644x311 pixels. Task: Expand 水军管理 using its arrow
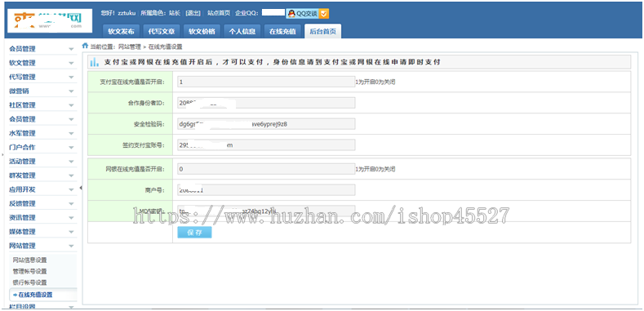[71, 134]
